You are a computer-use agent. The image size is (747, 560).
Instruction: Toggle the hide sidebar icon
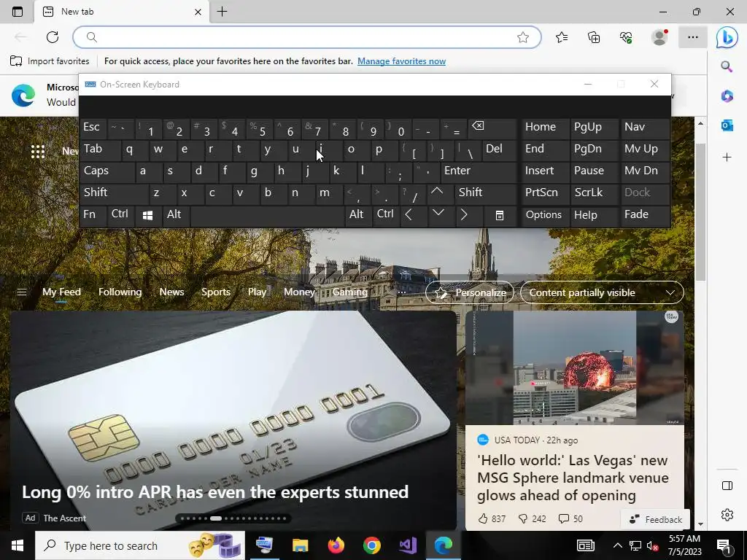pyautogui.click(x=727, y=485)
